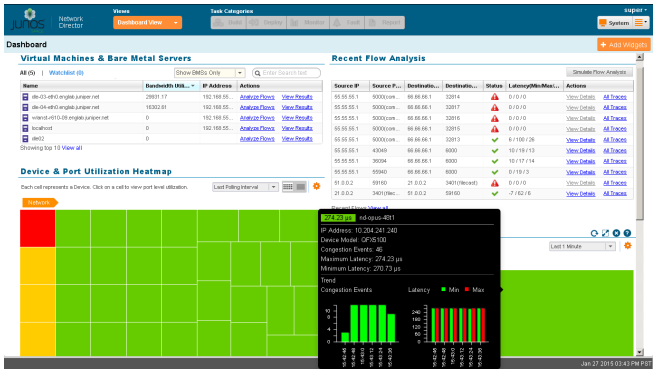Click the scrollbar up arrow
The width and height of the screenshot is (656, 372).
[640, 57]
